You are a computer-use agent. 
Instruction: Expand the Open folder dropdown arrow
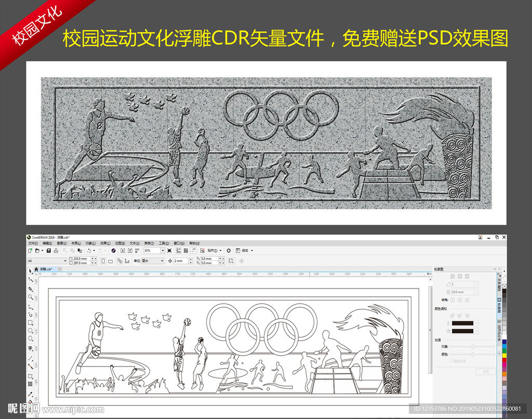[42, 251]
